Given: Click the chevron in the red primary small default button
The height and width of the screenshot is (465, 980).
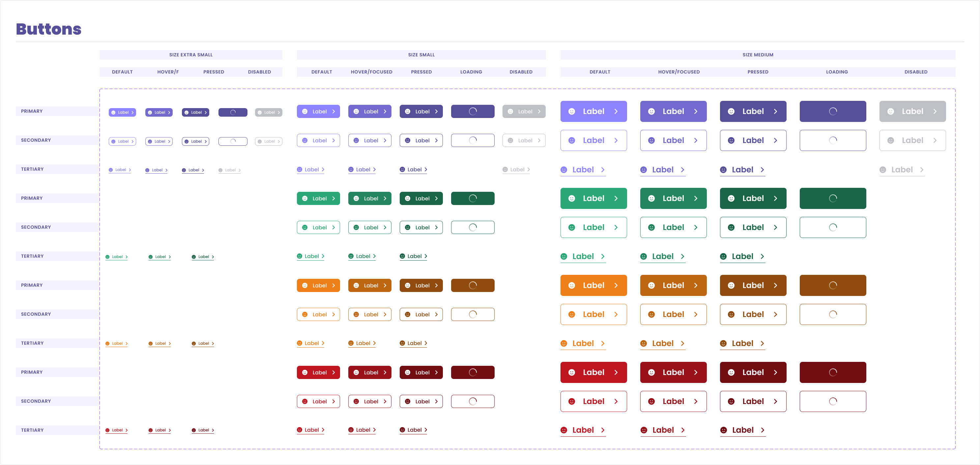Looking at the screenshot, I should point(334,372).
